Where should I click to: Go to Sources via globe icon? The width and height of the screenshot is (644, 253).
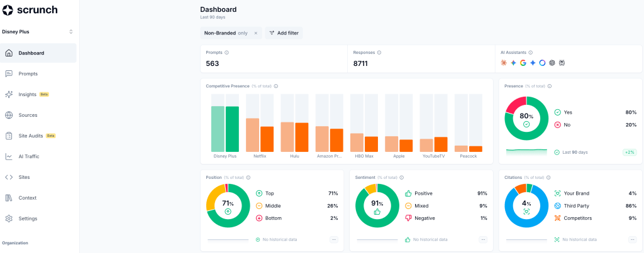point(9,116)
